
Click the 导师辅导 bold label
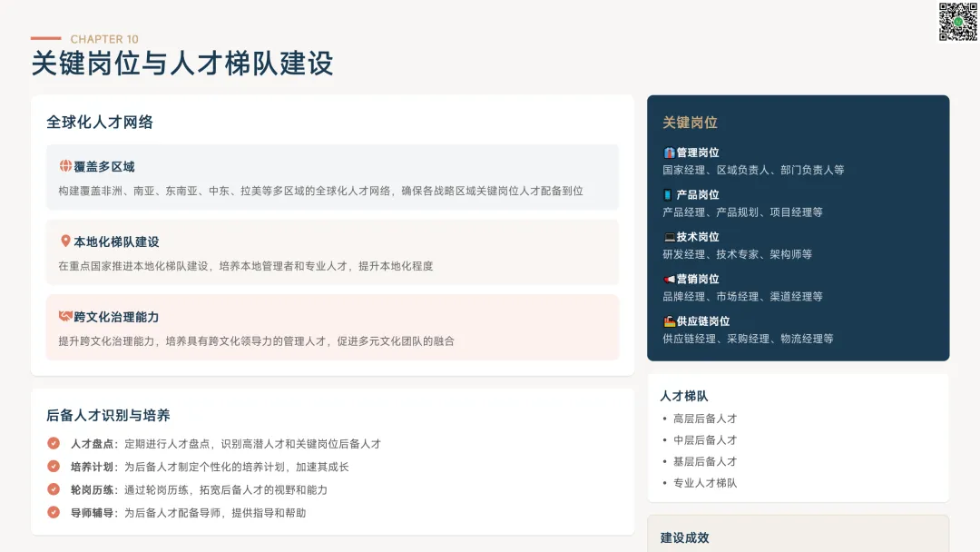tap(93, 513)
